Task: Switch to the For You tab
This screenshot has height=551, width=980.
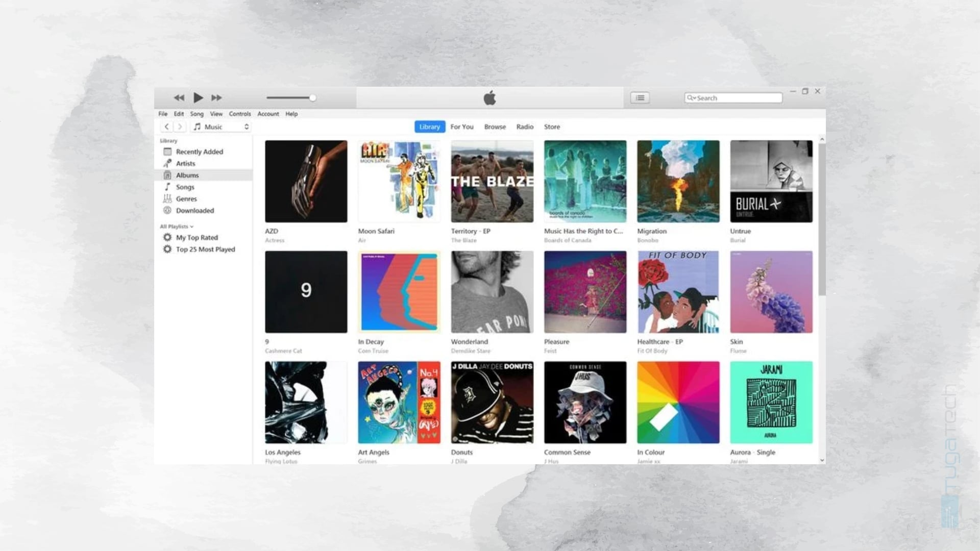Action: point(462,127)
